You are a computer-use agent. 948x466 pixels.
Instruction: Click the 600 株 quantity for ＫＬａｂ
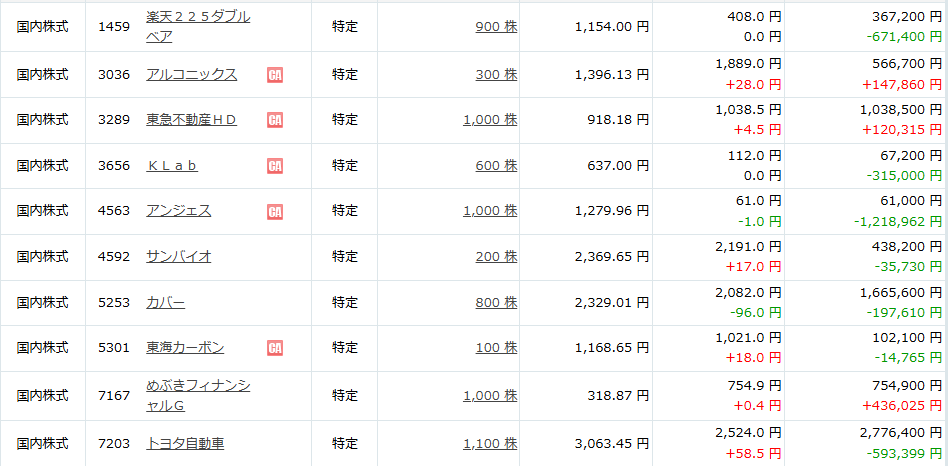(496, 165)
